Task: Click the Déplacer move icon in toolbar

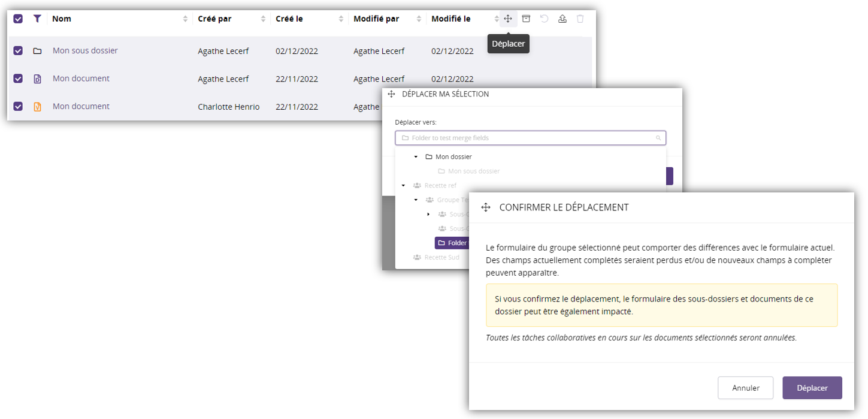Action: point(508,19)
